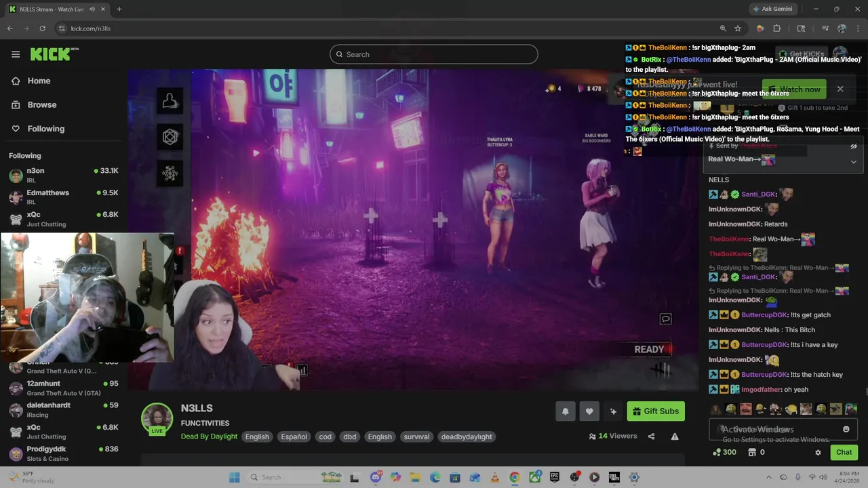Image resolution: width=868 pixels, height=488 pixels.
Task: Click the address bar kick.com/n3lls
Action: (x=91, y=28)
